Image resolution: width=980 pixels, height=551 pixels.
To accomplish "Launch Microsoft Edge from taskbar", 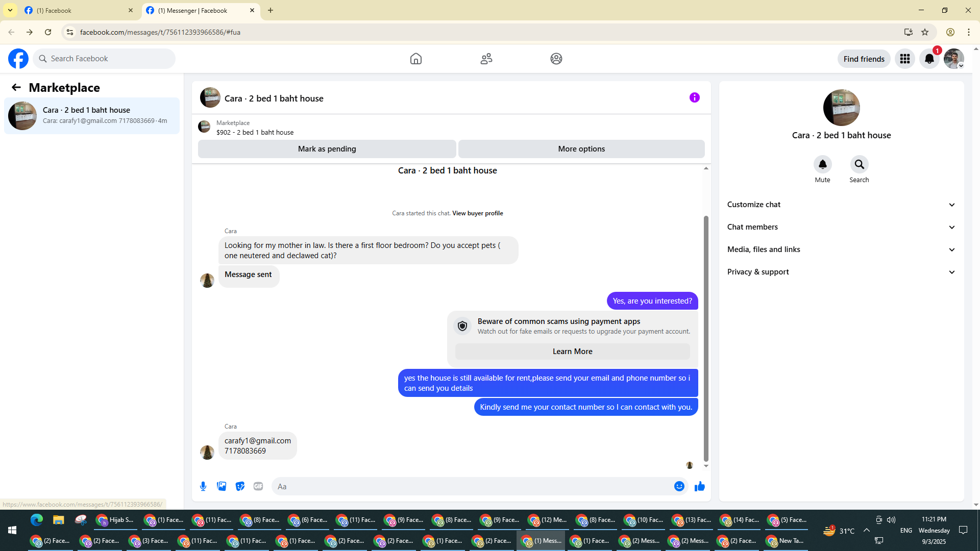I will [x=37, y=520].
